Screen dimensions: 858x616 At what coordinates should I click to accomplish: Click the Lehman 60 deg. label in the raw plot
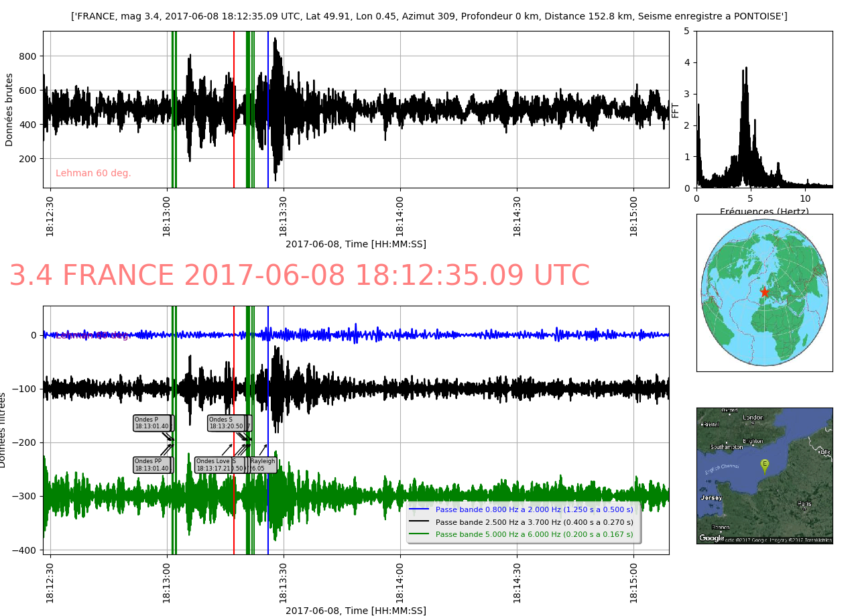point(93,174)
